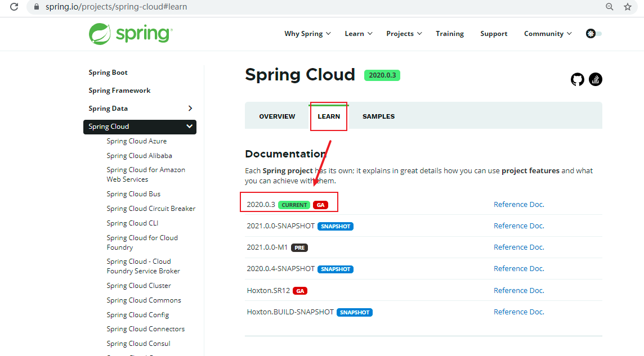Select Spring Cloud Config in sidebar

(x=137, y=315)
